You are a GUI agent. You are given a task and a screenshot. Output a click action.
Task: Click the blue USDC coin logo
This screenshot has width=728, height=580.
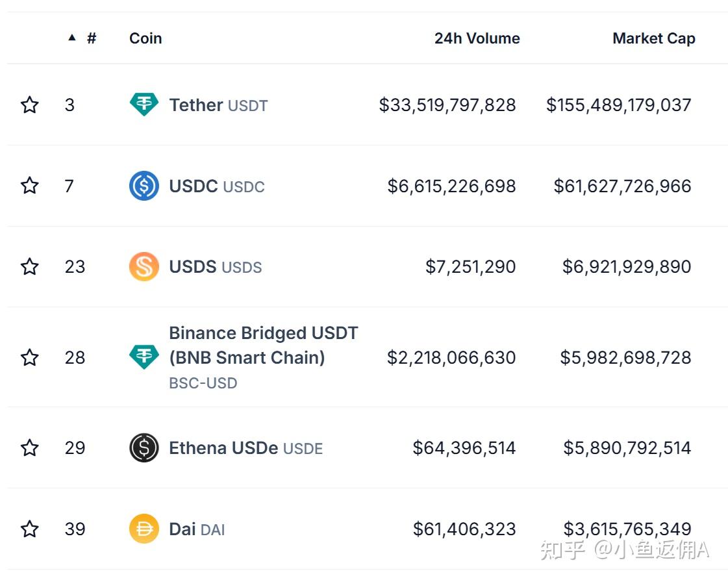coord(144,186)
